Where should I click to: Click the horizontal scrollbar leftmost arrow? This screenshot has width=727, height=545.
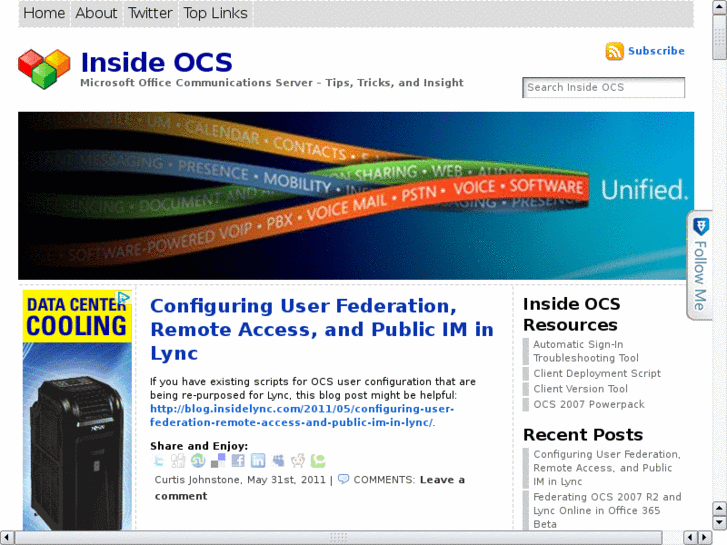click(6, 537)
